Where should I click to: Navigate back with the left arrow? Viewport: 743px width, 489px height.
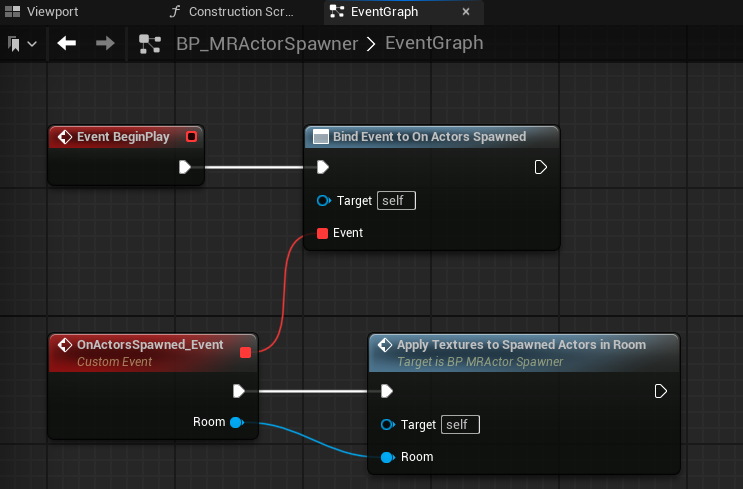(x=67, y=44)
